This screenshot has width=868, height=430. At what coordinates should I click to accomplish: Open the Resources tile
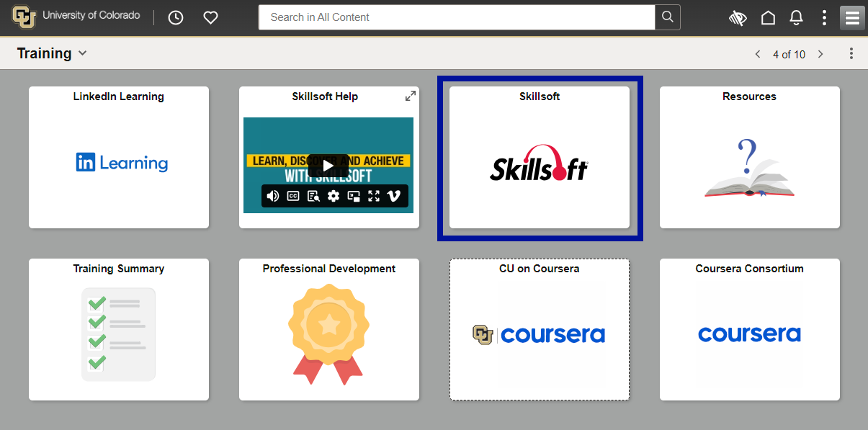click(750, 157)
